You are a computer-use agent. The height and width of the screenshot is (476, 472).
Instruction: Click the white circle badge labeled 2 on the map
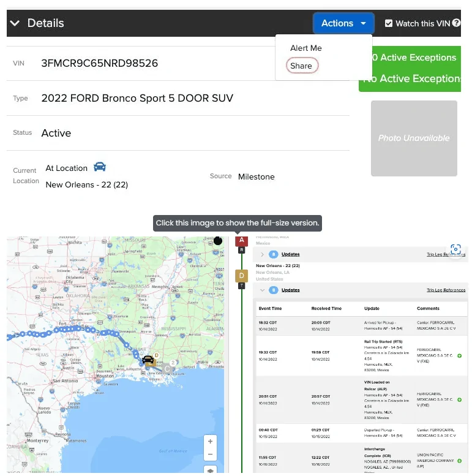(x=173, y=363)
